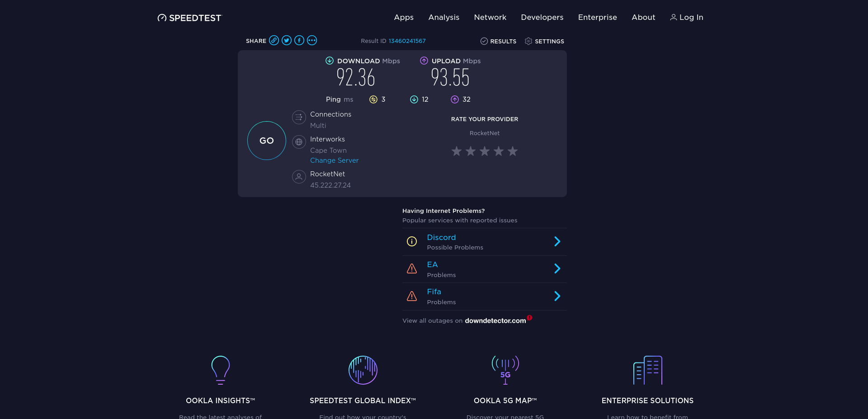Open the Analysis menu
The image size is (868, 419).
(x=444, y=17)
